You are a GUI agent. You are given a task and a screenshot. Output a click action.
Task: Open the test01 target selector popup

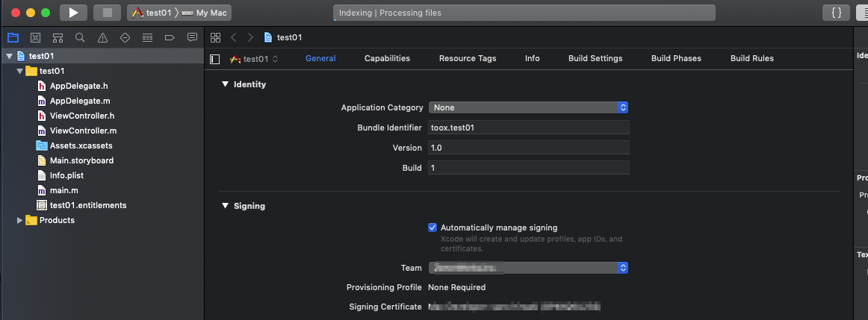point(255,59)
